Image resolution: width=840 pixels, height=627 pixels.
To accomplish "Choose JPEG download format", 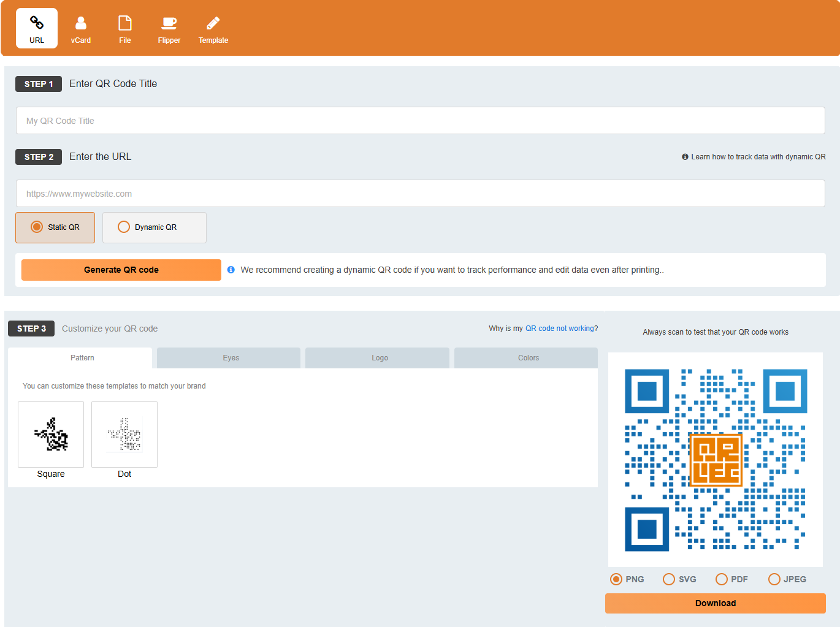I will tap(774, 579).
